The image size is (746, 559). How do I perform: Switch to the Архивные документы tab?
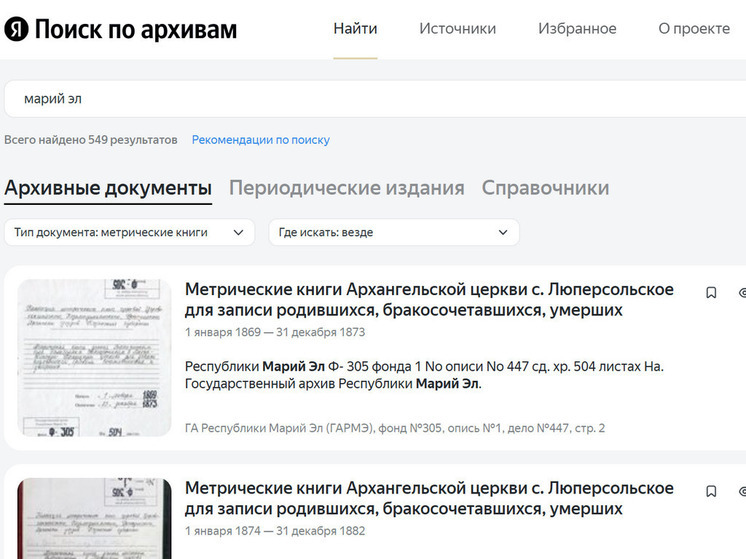coord(108,188)
